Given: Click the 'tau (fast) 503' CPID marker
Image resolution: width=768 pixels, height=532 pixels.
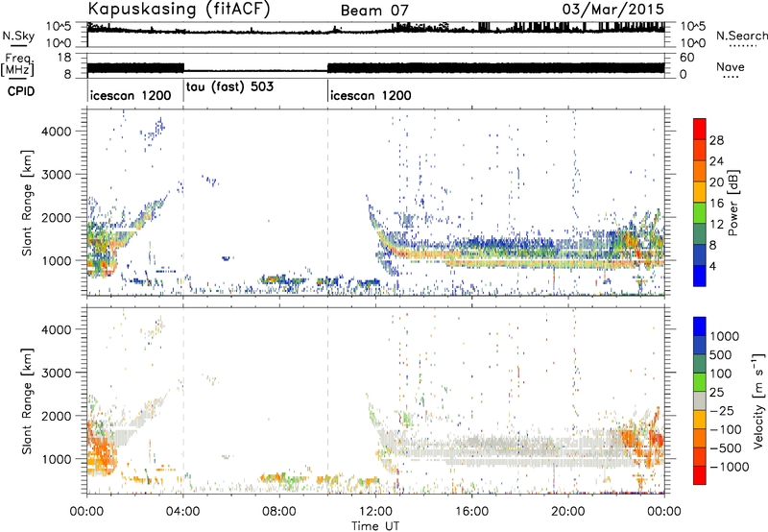Looking at the screenshot, I should click(x=229, y=86).
